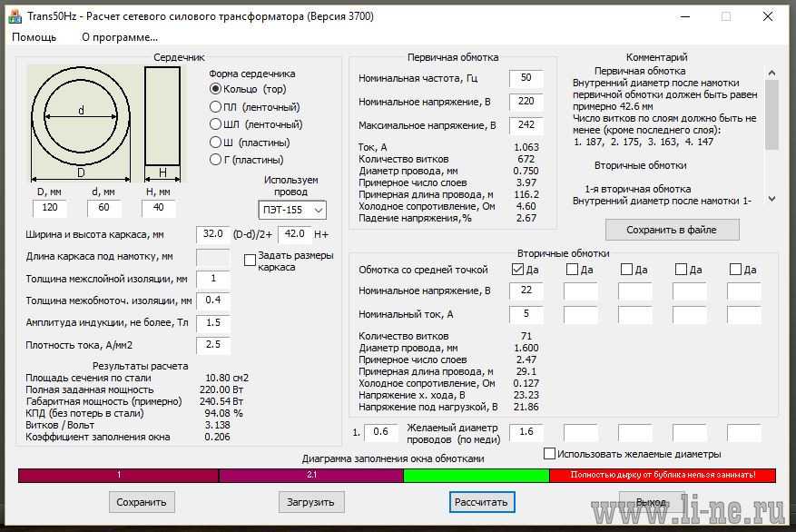Click the Толщина межслойной изоляции field
This screenshot has width=796, height=532.
[213, 279]
